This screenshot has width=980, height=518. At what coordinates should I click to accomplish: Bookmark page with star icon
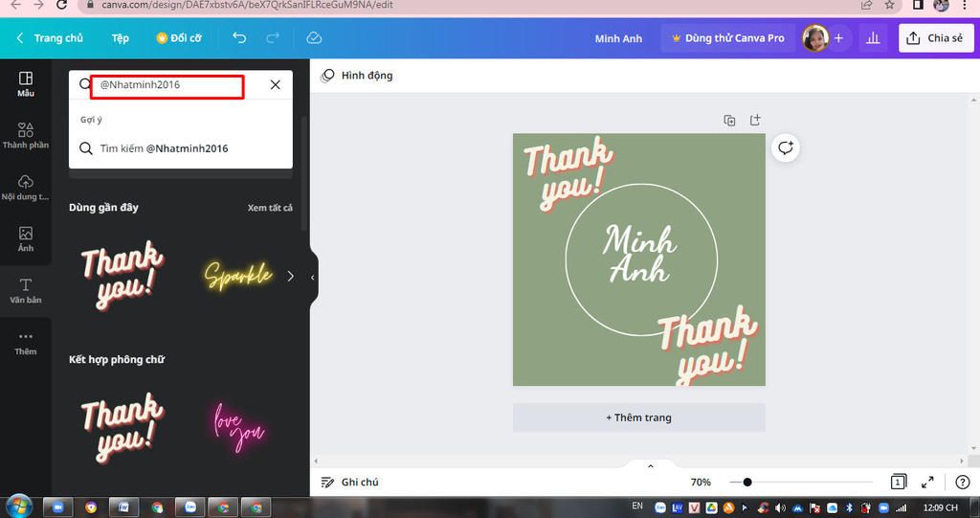tap(889, 5)
